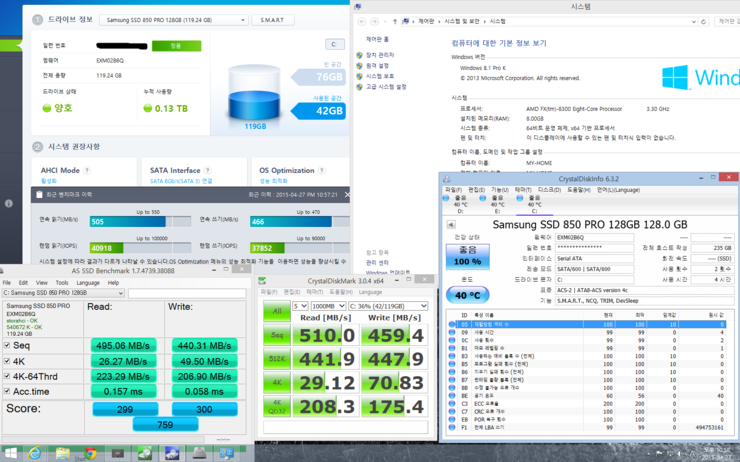Viewport: 740px width, 462px height.
Task: Click the Magician sequential write 466 bar
Action: click(x=300, y=221)
